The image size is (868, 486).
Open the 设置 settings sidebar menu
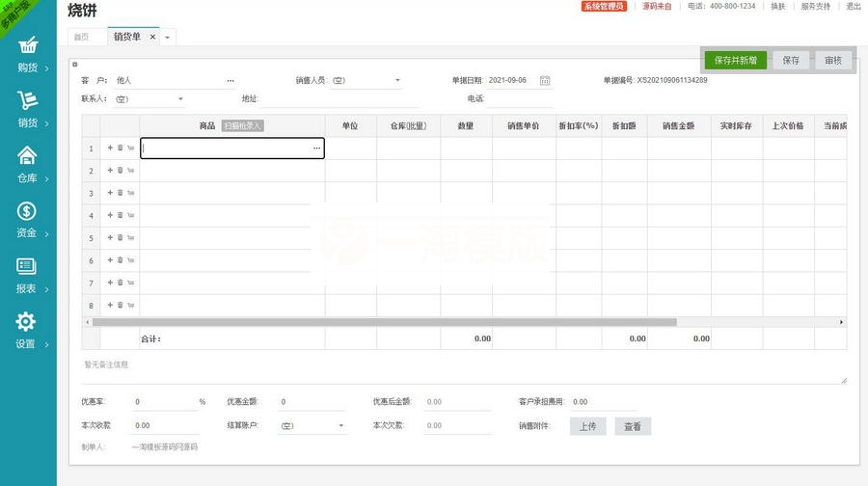point(27,331)
